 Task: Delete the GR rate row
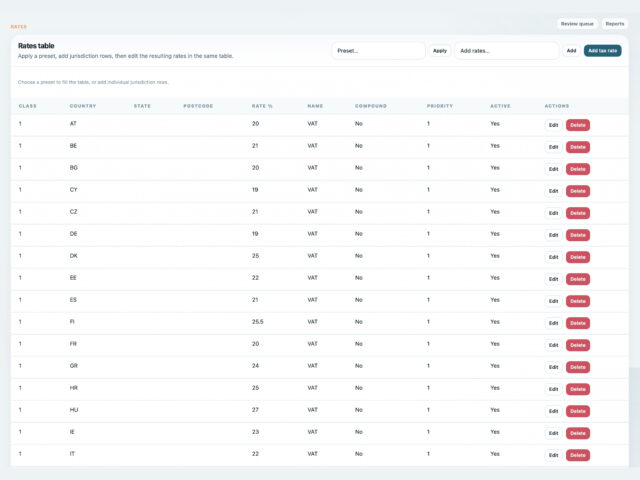tap(578, 367)
